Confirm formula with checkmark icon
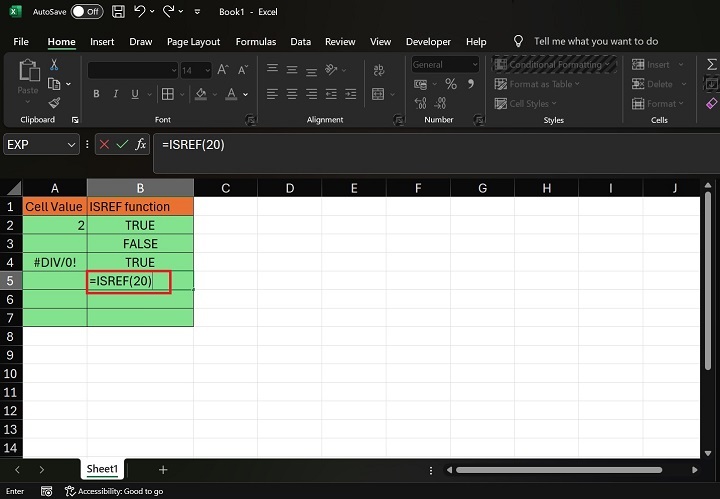The height and width of the screenshot is (499, 720). tap(122, 145)
